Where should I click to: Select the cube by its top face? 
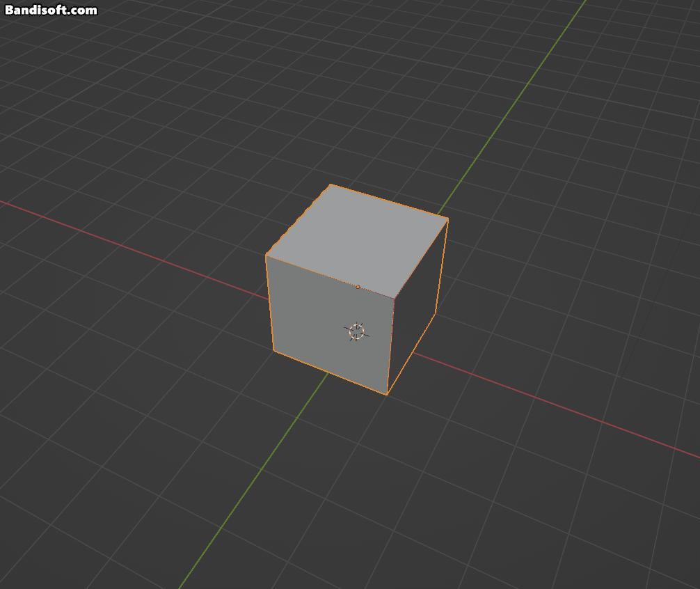pyautogui.click(x=357, y=241)
